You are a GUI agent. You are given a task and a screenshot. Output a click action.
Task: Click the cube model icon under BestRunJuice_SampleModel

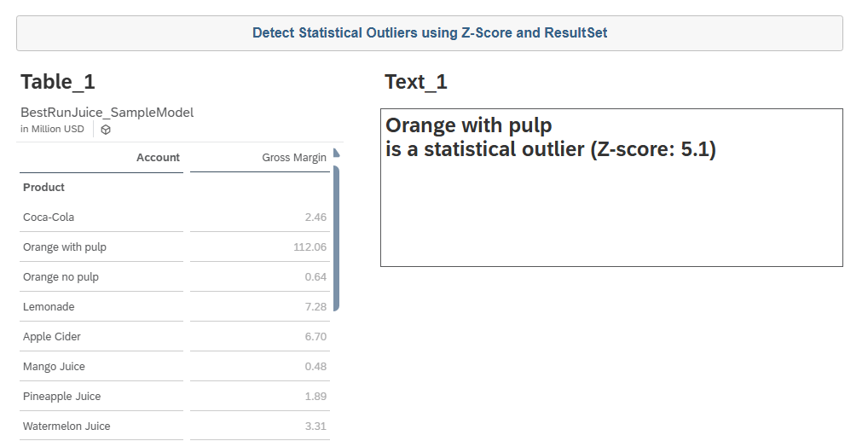coord(106,130)
